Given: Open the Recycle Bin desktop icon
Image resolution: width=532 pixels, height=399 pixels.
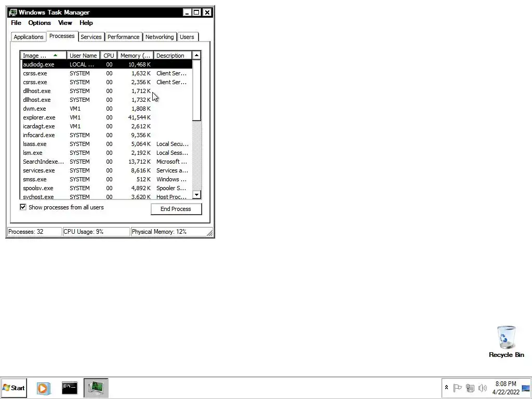Looking at the screenshot, I should 506,342.
